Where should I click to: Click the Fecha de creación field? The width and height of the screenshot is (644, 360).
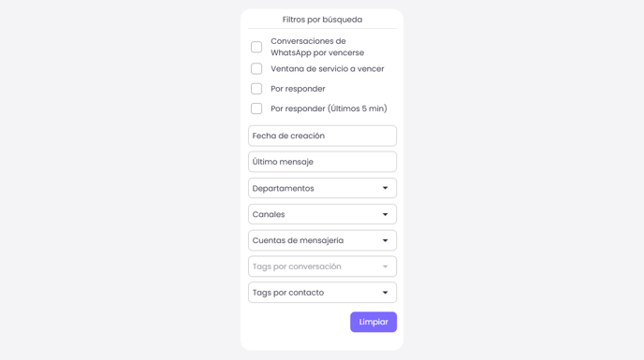coord(322,136)
